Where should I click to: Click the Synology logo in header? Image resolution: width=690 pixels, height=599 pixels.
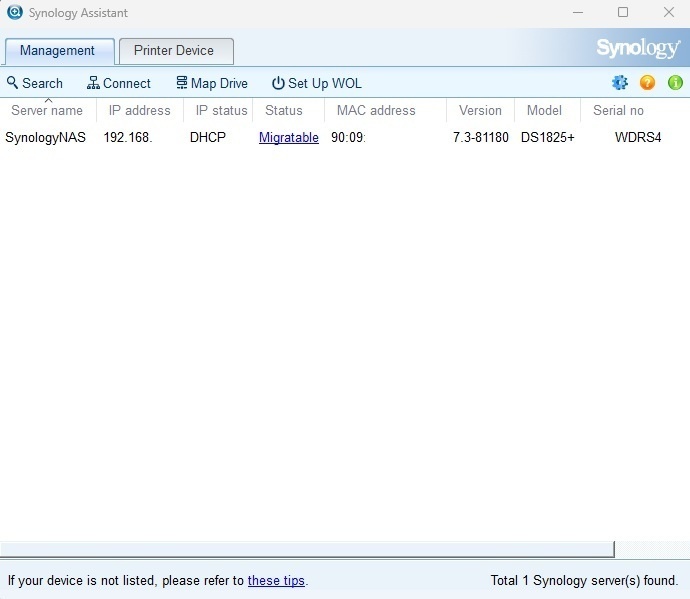pyautogui.click(x=638, y=48)
